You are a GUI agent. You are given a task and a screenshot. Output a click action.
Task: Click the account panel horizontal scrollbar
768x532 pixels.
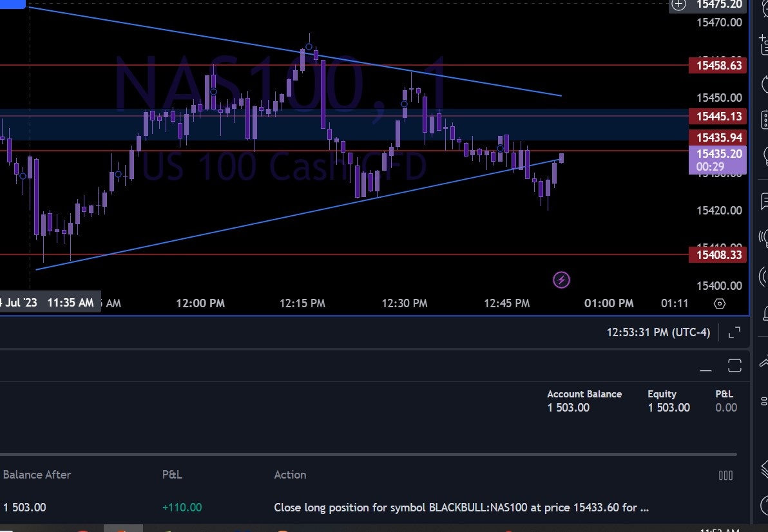click(369, 455)
